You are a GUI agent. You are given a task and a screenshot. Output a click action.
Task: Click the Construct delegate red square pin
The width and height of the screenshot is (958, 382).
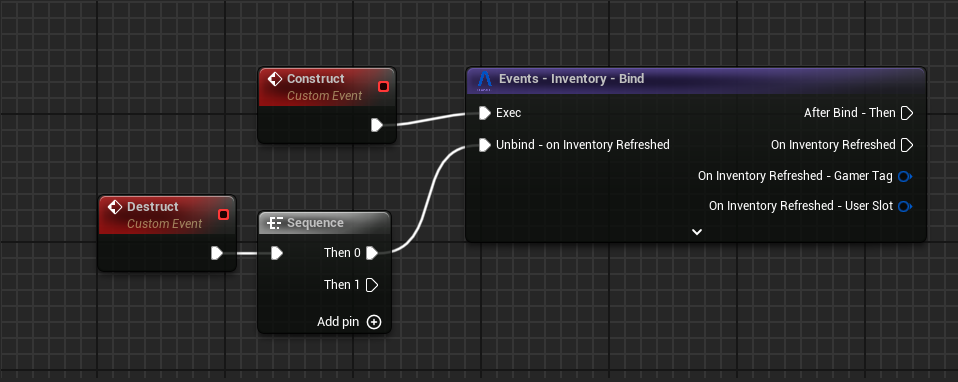point(383,87)
